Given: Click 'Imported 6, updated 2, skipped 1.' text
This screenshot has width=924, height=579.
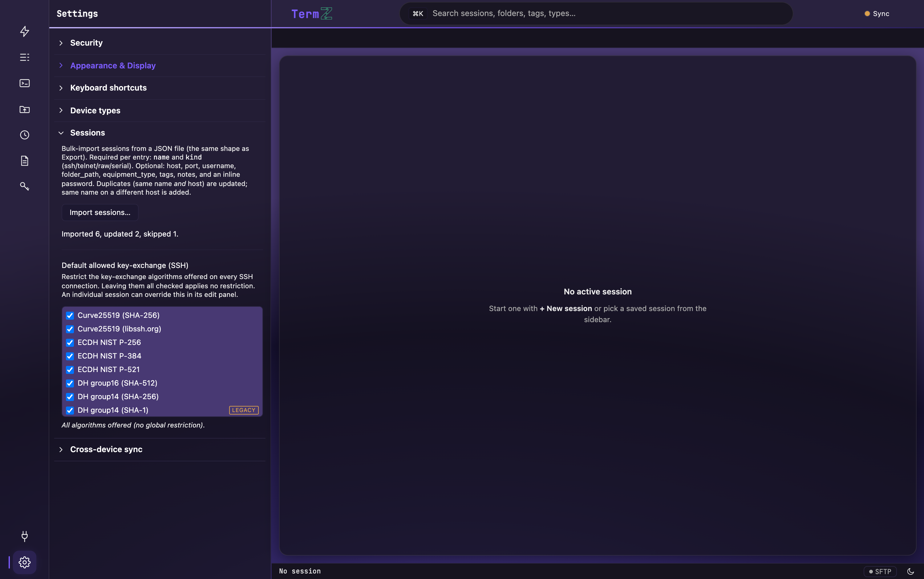Looking at the screenshot, I should 120,234.
